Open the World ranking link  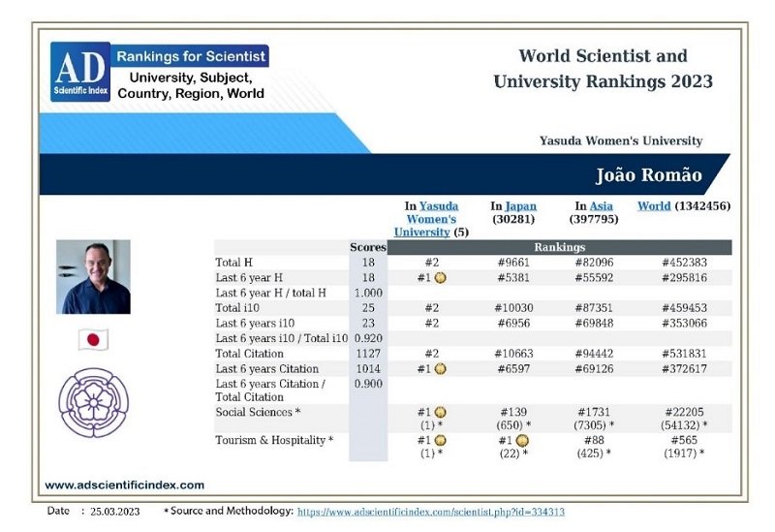(654, 206)
